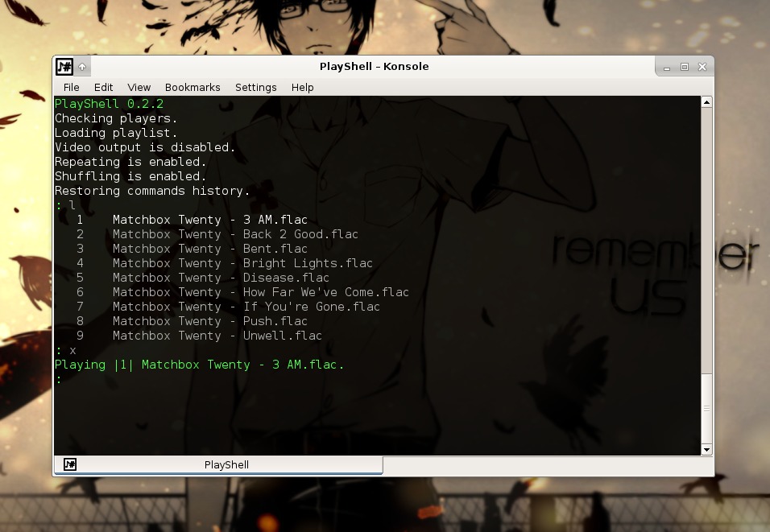This screenshot has height=532, width=770.
Task: Close the PlayShell Konsole window
Action: pos(702,67)
